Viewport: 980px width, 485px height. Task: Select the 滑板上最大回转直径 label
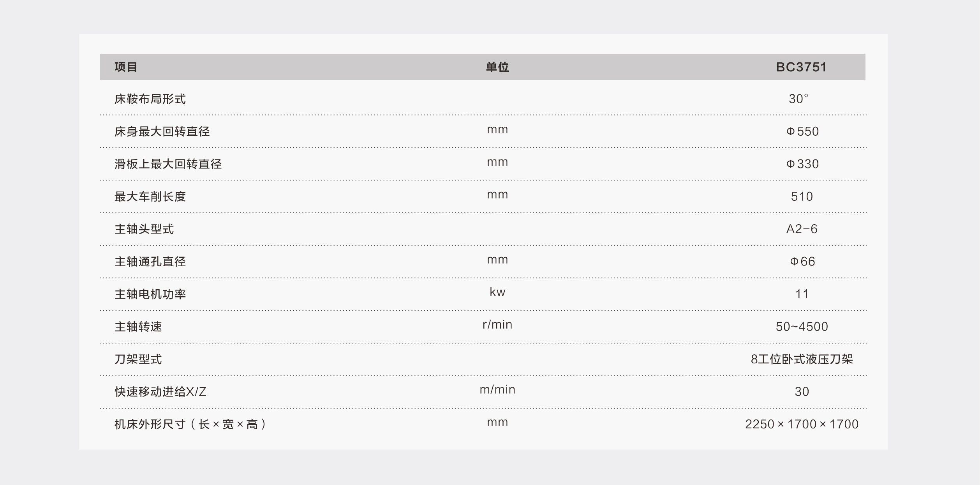tap(168, 164)
